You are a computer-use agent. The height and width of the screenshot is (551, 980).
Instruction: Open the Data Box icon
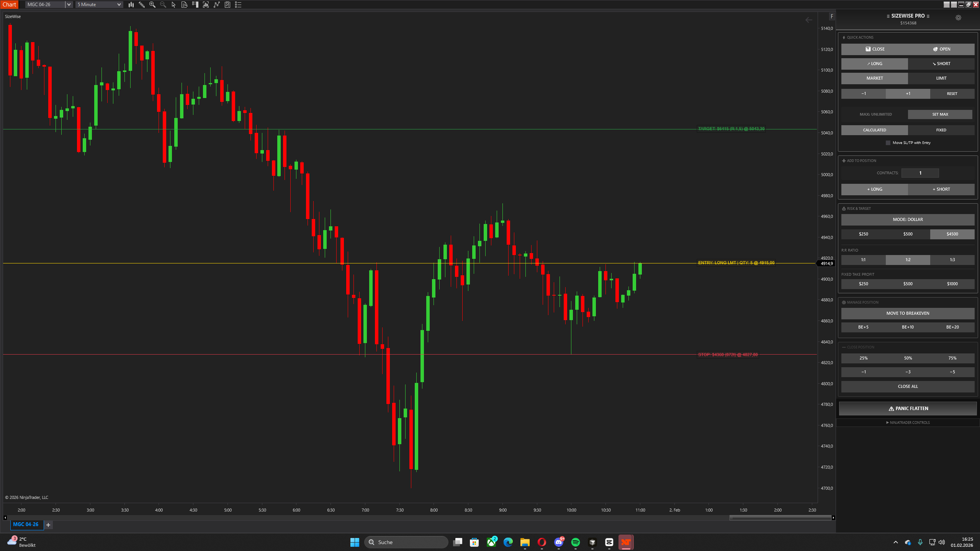coord(184,4)
